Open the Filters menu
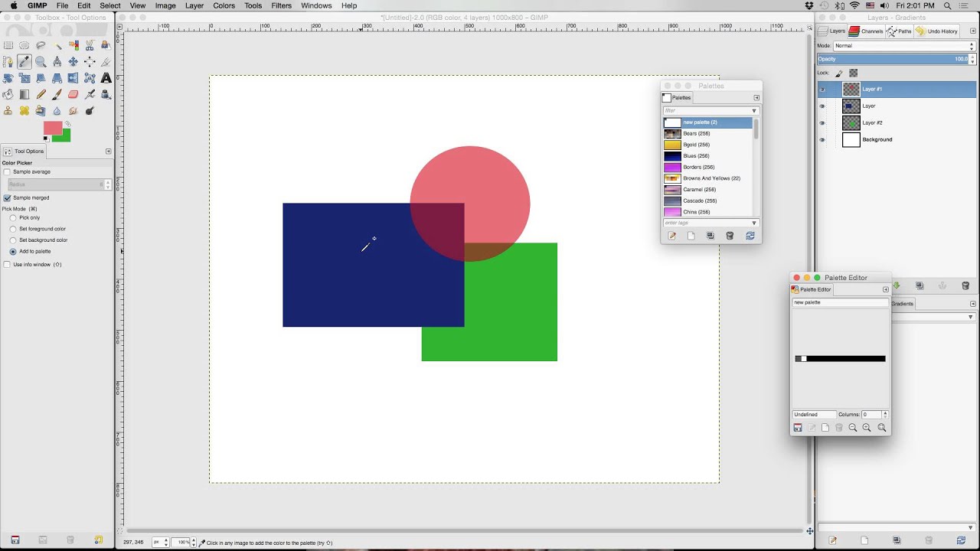This screenshot has width=980, height=551. (x=281, y=5)
